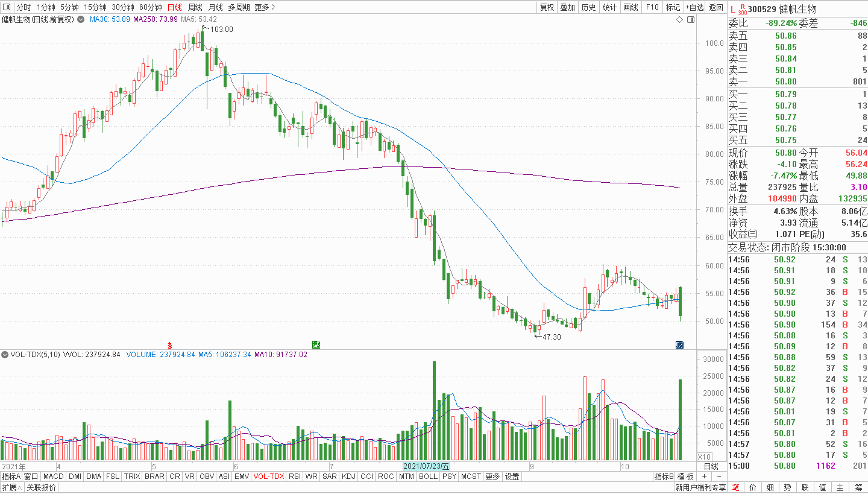This screenshot has width=868, height=494.
Task: Add stock to watchlist with +自选
Action: (x=694, y=7)
